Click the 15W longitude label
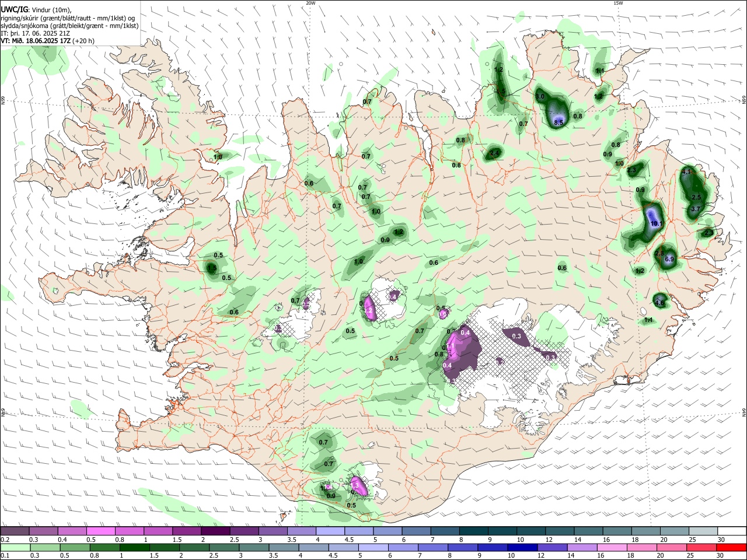This screenshot has height=560, width=747. pyautogui.click(x=618, y=3)
